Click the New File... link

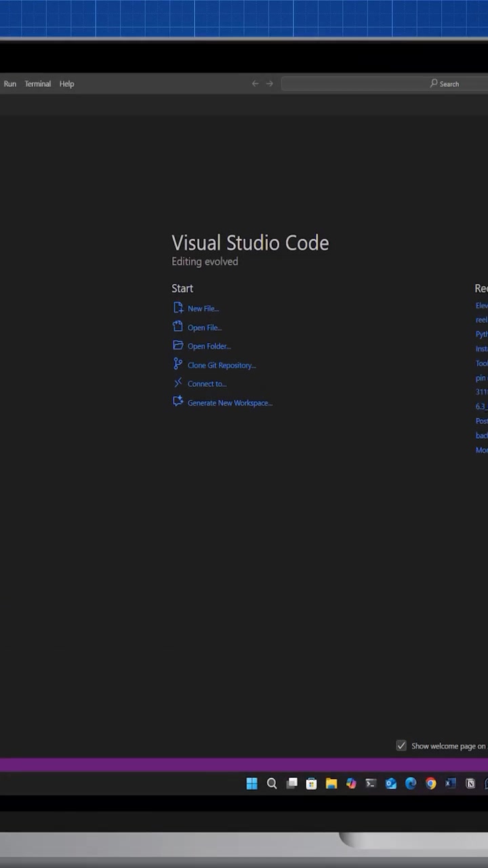point(203,309)
